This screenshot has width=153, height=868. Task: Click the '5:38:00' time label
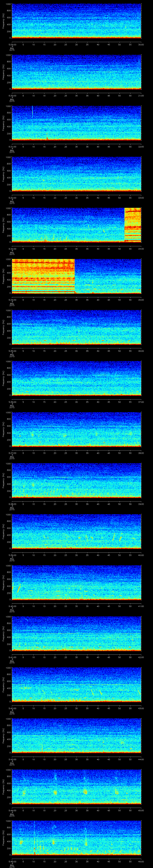point(12,504)
